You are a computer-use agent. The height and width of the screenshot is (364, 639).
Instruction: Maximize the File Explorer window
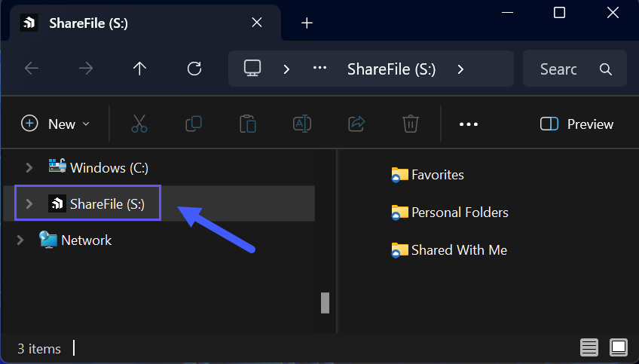coord(560,13)
